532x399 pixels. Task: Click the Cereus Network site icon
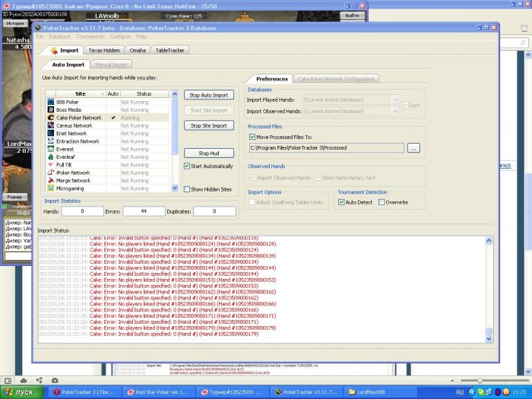51,125
